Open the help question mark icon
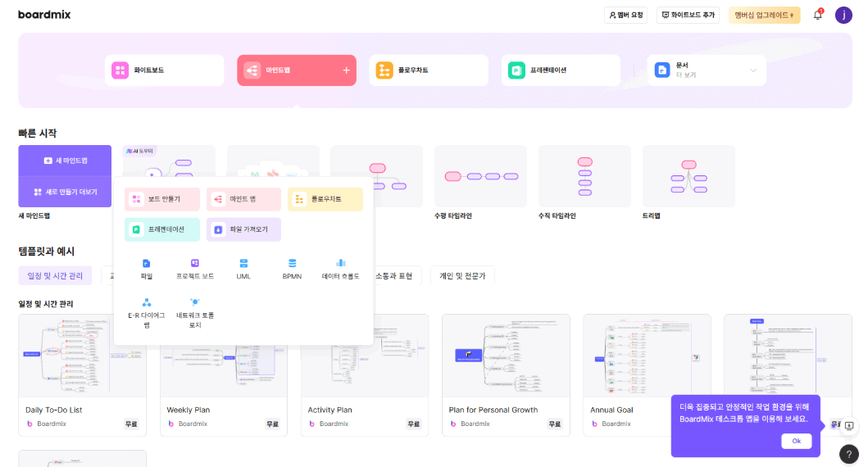The width and height of the screenshot is (868, 467). coord(849,454)
